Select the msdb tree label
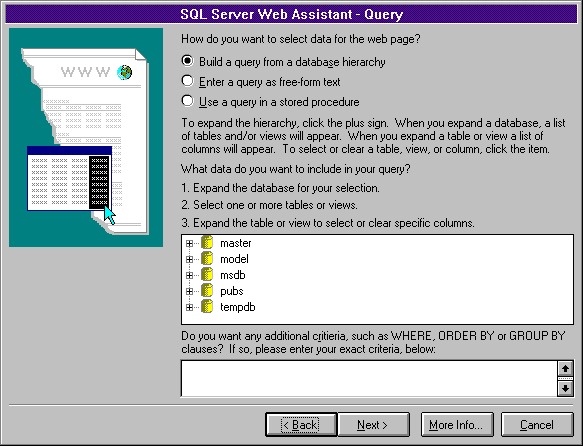 [233, 275]
